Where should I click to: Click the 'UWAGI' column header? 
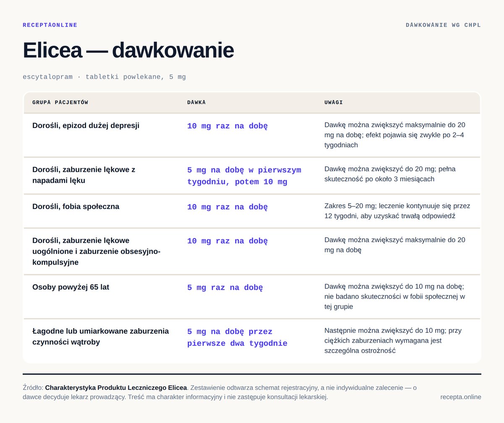point(333,102)
